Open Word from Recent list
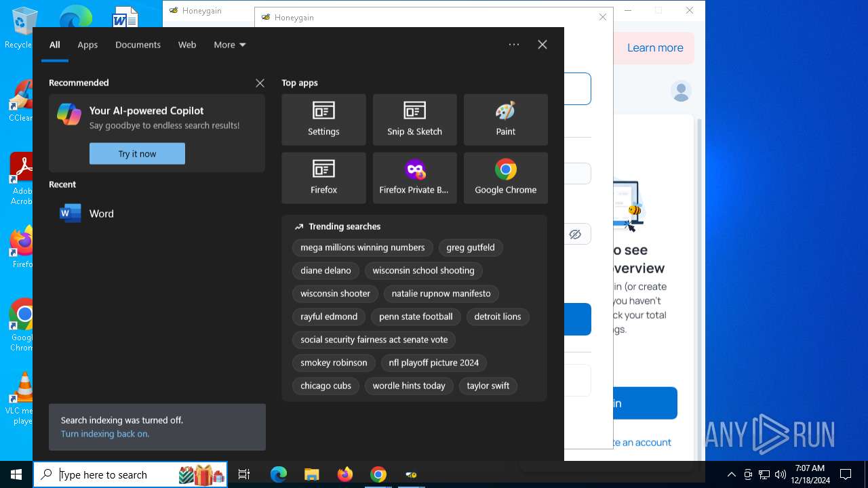 pyautogui.click(x=157, y=213)
